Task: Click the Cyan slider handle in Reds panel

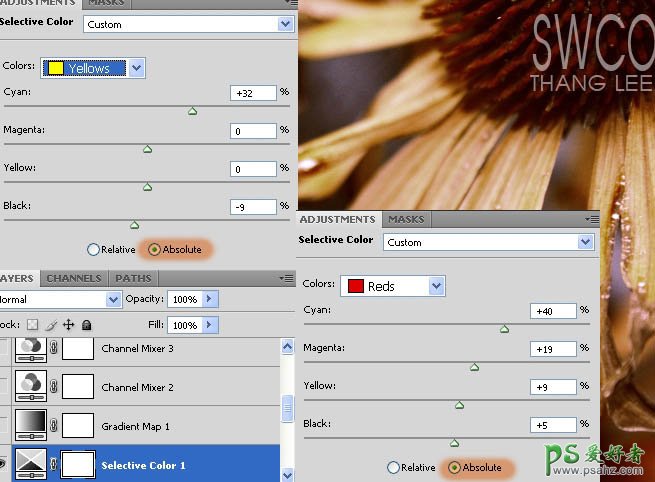Action: [504, 328]
